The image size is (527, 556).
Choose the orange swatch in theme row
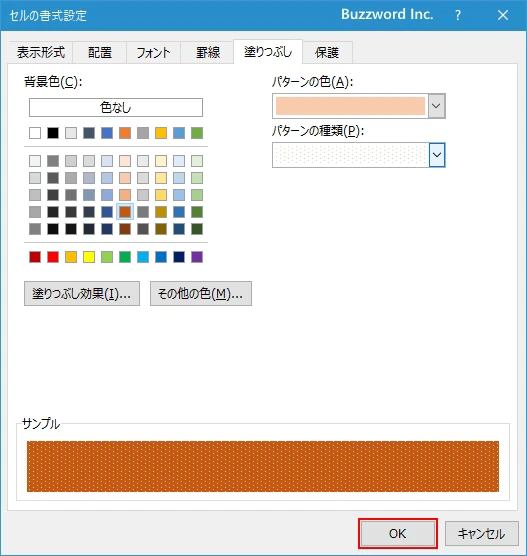pyautogui.click(x=125, y=133)
